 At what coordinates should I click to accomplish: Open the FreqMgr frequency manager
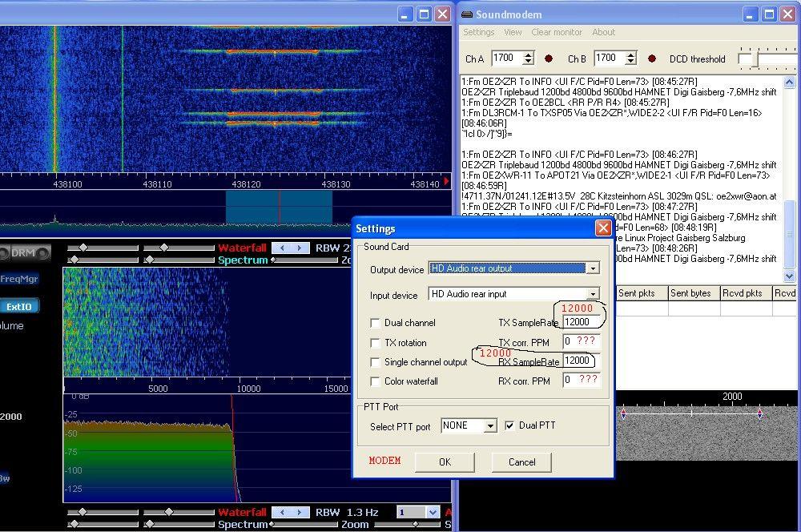pos(18,280)
